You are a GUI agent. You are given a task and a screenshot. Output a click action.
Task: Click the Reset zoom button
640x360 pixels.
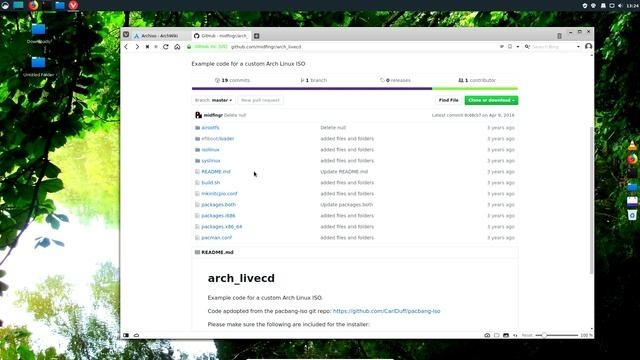[527, 335]
